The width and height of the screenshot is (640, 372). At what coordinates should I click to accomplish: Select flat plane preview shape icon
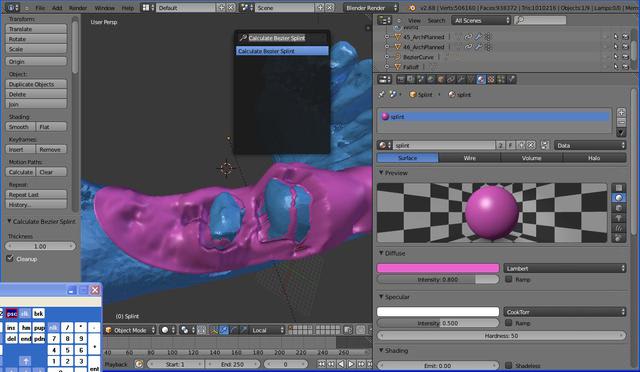[x=619, y=188]
